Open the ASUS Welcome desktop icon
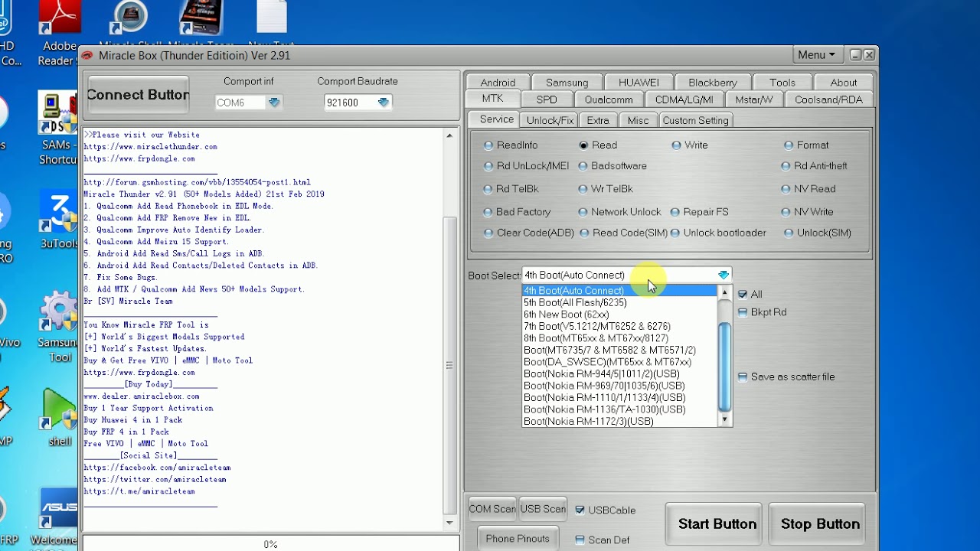This screenshot has width=980, height=551. pos(58,517)
